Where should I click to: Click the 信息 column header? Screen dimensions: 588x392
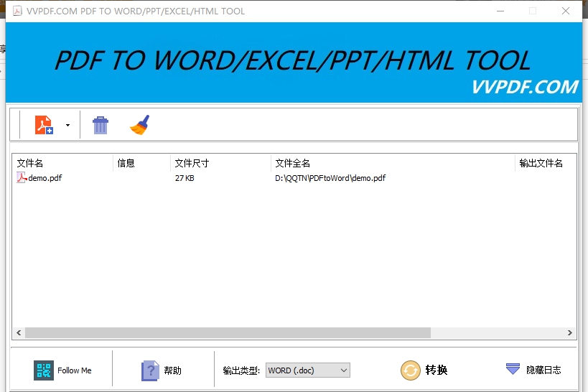[141, 163]
